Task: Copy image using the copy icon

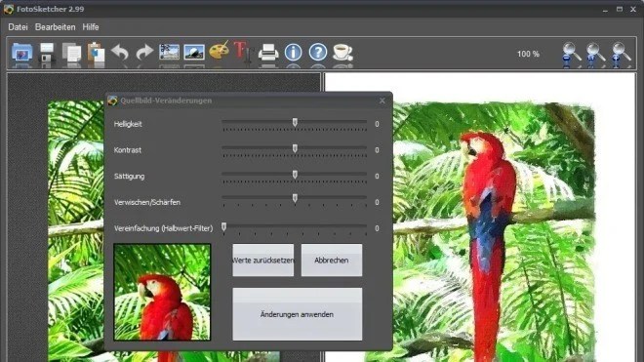Action: pyautogui.click(x=71, y=53)
